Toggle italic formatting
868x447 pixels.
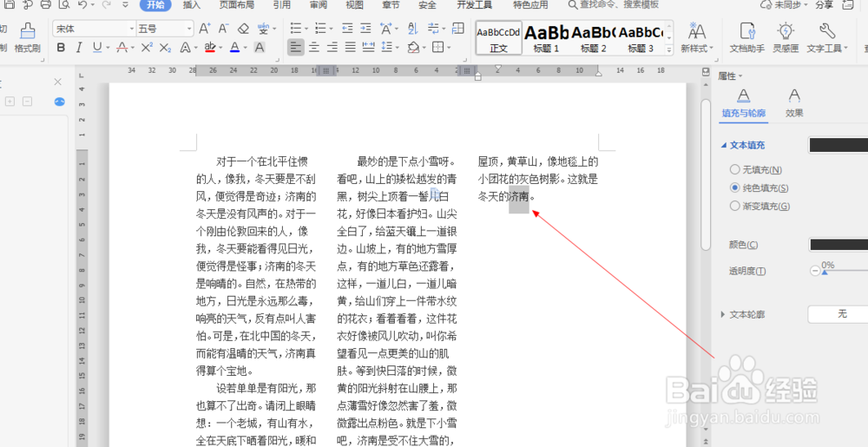79,48
